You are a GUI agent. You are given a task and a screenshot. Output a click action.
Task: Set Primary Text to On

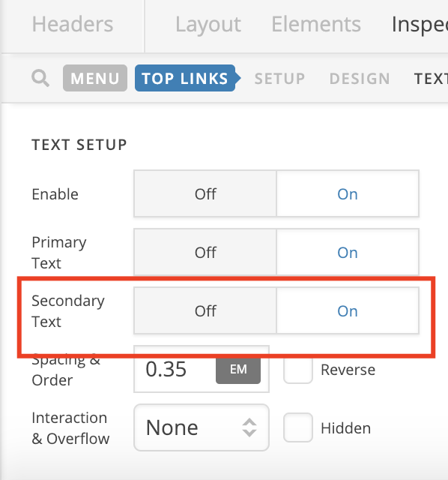[x=348, y=252]
